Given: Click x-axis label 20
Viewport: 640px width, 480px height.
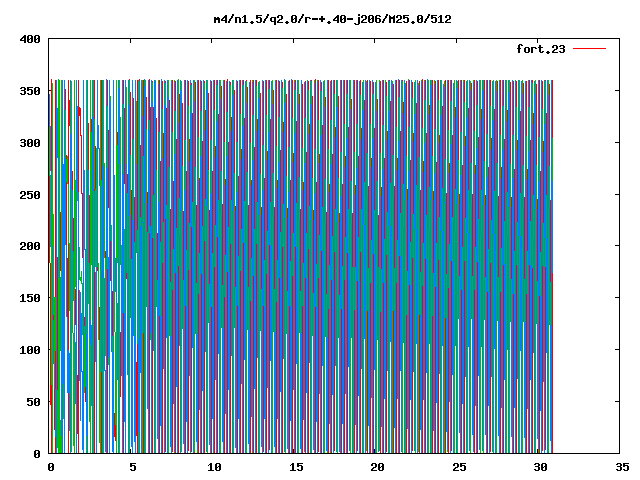Looking at the screenshot, I should (x=378, y=467).
